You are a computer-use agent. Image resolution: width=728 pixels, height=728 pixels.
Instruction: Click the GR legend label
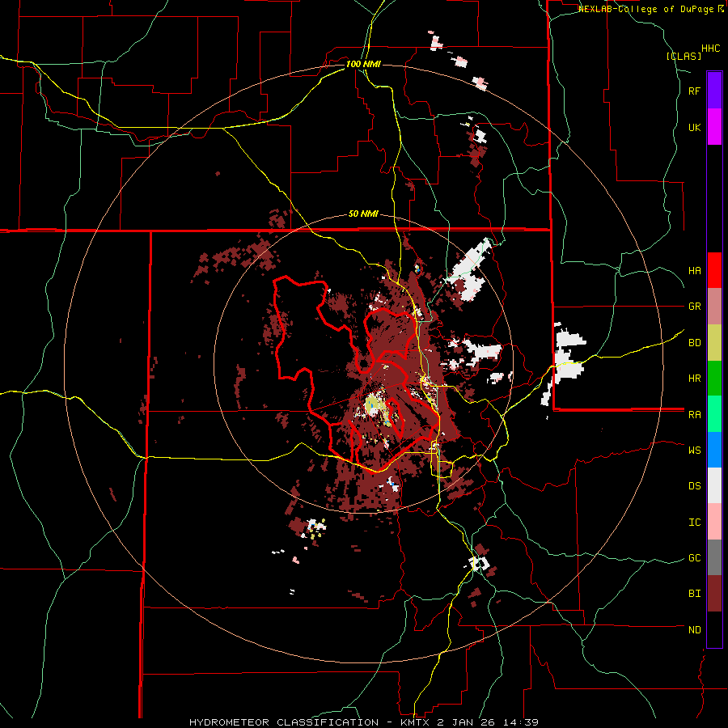(694, 307)
